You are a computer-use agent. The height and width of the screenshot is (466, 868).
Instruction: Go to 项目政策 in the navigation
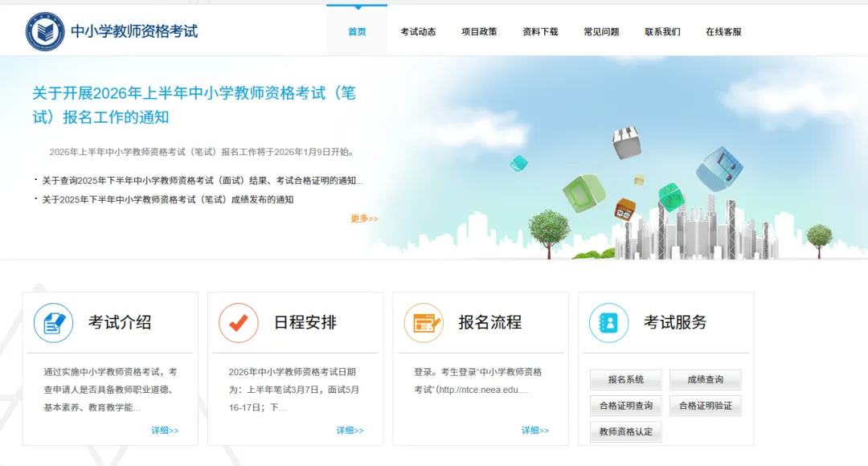(479, 31)
